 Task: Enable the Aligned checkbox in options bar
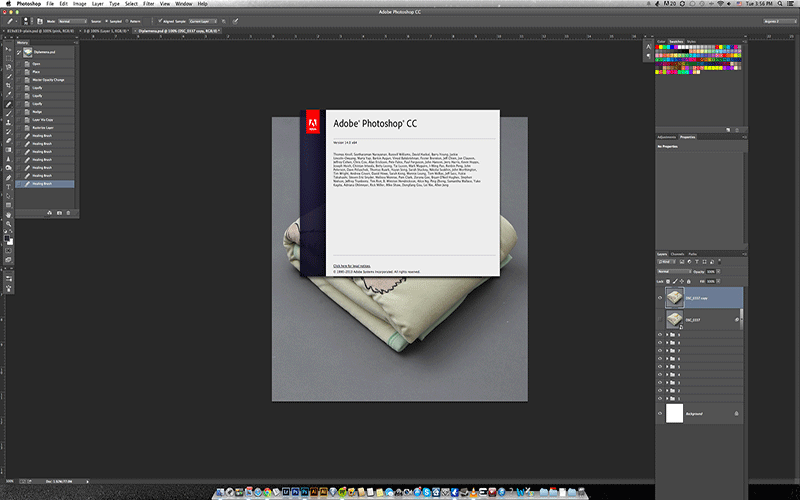pyautogui.click(x=162, y=20)
